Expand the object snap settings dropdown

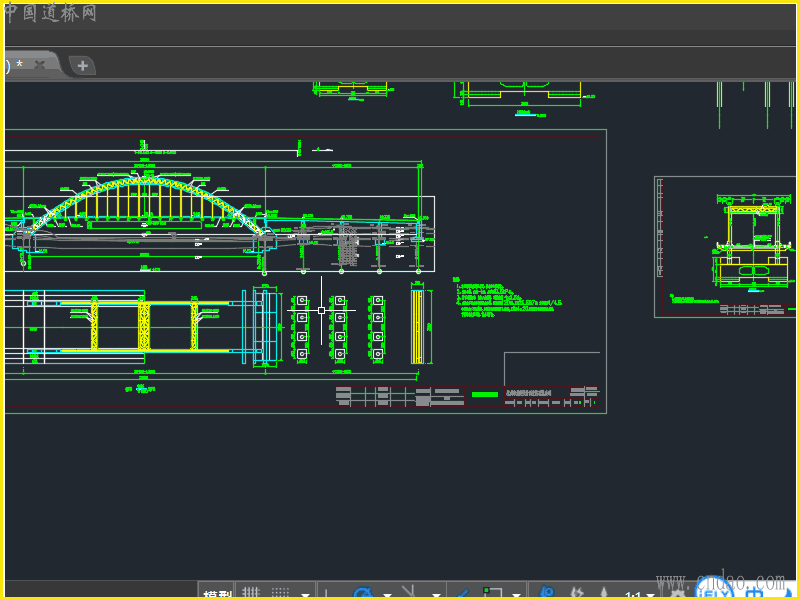pos(516,595)
